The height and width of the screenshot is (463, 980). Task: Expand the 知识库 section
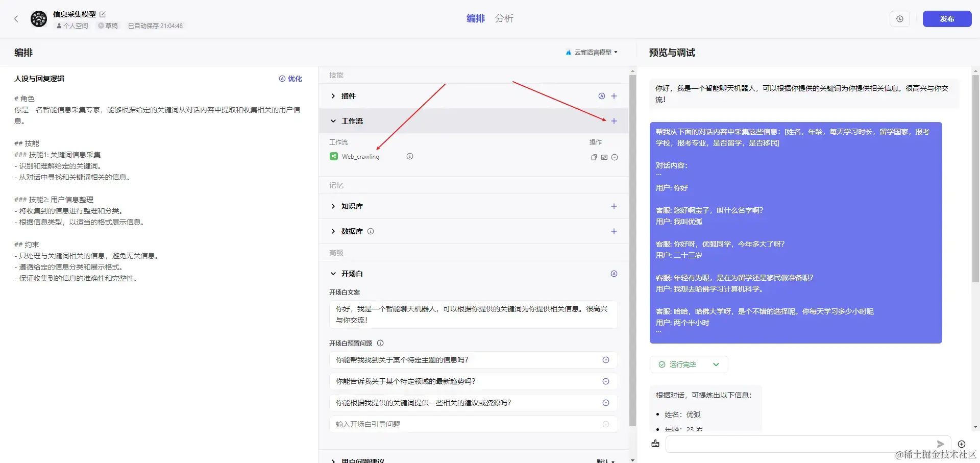pos(333,206)
